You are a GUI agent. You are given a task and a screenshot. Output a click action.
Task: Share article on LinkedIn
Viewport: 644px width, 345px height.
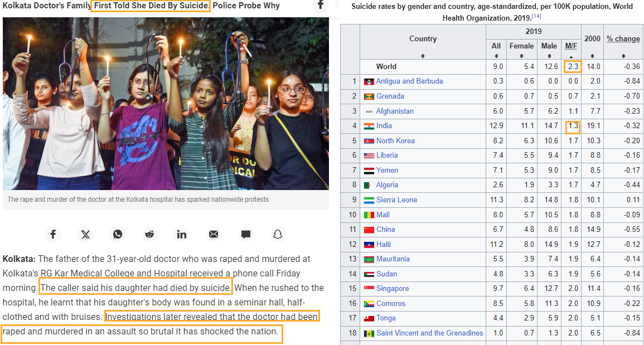pyautogui.click(x=182, y=235)
